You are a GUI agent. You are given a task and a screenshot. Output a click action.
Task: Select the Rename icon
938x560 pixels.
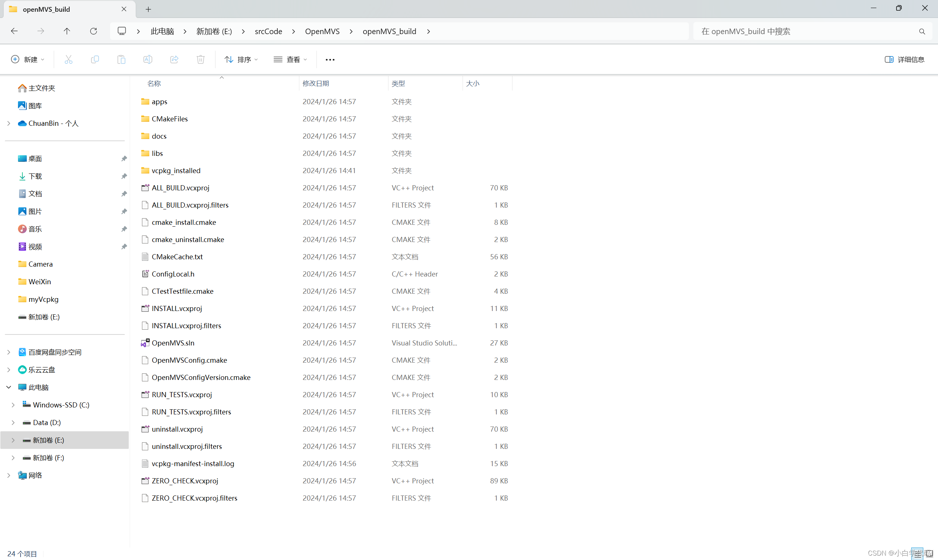pos(147,59)
